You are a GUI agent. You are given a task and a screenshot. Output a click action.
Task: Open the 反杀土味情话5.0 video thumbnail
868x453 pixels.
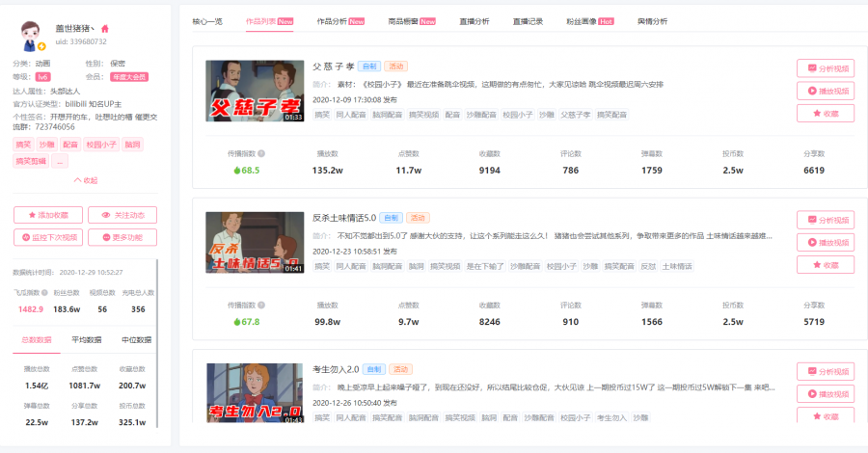(x=255, y=242)
